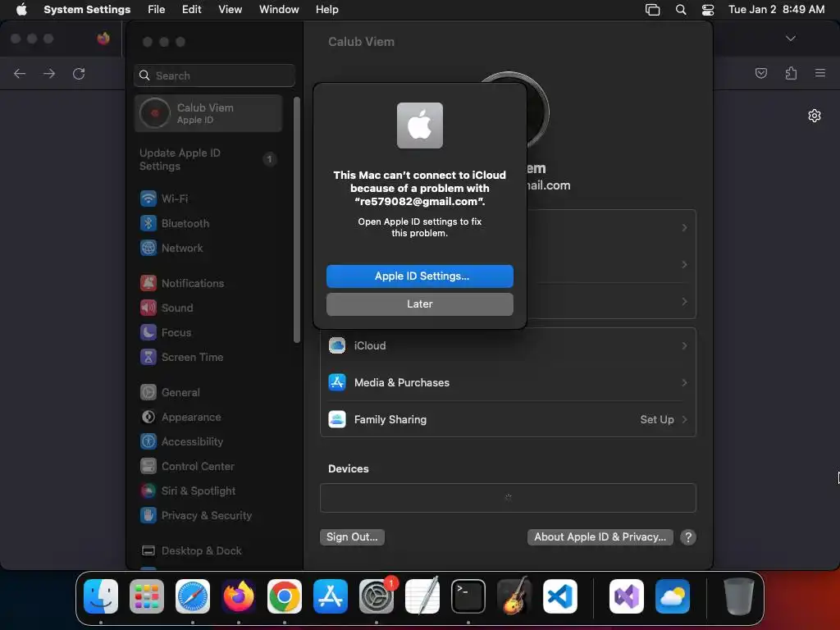Open Focus settings in sidebar
This screenshot has width=840, height=630.
(x=208, y=332)
